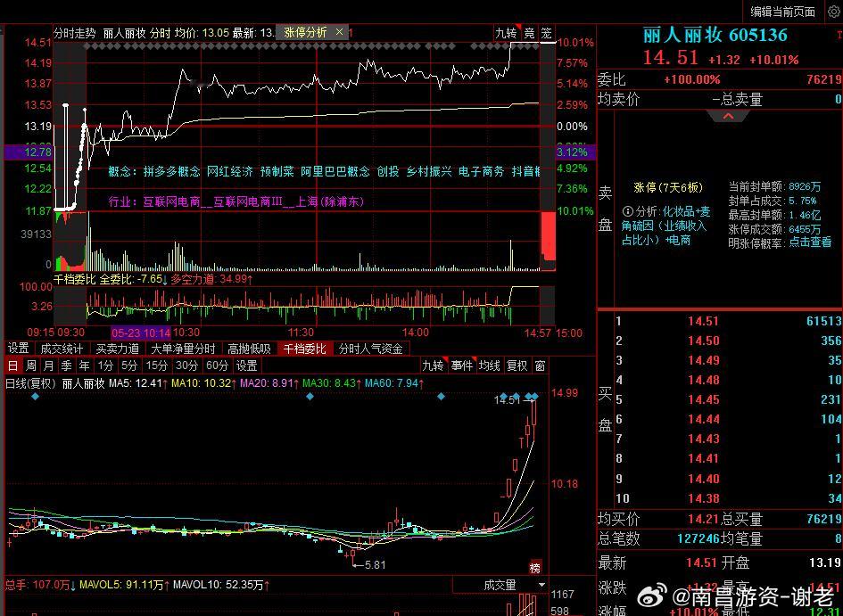Select 15分 period
The width and height of the screenshot is (843, 616).
tap(156, 365)
